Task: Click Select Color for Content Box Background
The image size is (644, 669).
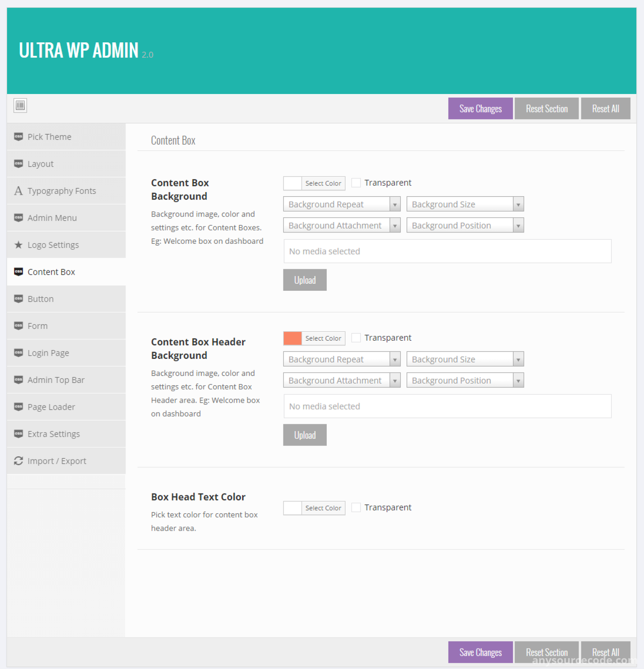Action: pos(323,183)
